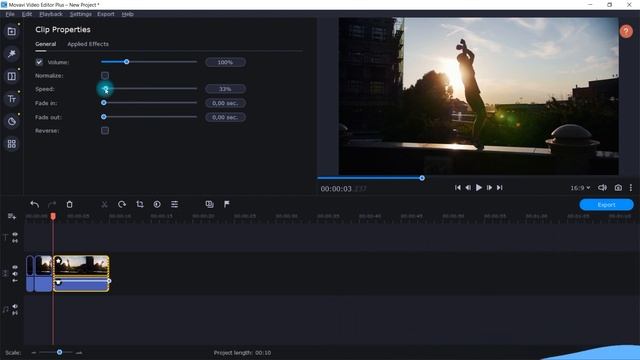Click the red playhead marker on ruler

(x=53, y=216)
